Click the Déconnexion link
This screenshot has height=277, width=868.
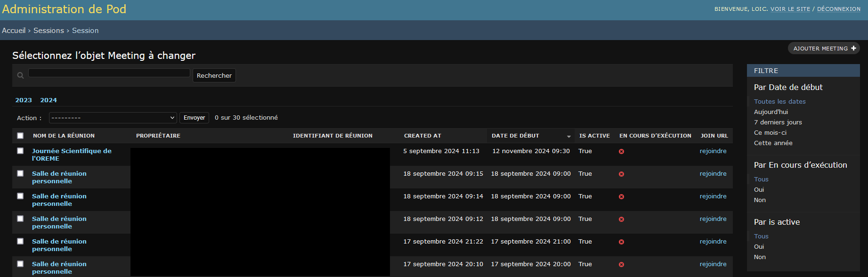838,9
